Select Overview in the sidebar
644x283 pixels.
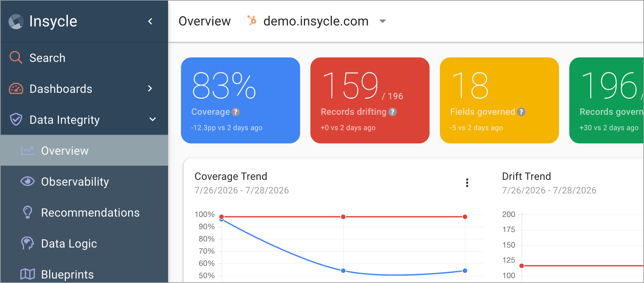click(x=84, y=151)
